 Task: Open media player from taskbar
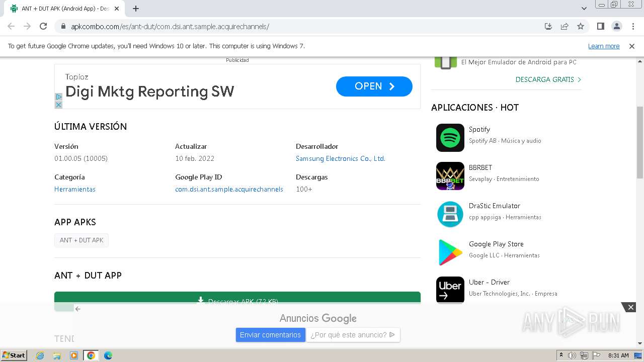[74, 355]
